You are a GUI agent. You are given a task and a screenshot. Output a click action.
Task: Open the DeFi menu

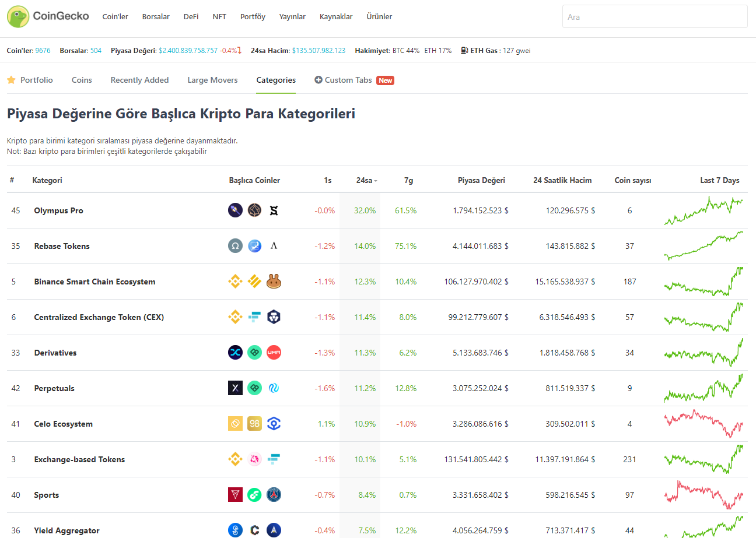191,17
